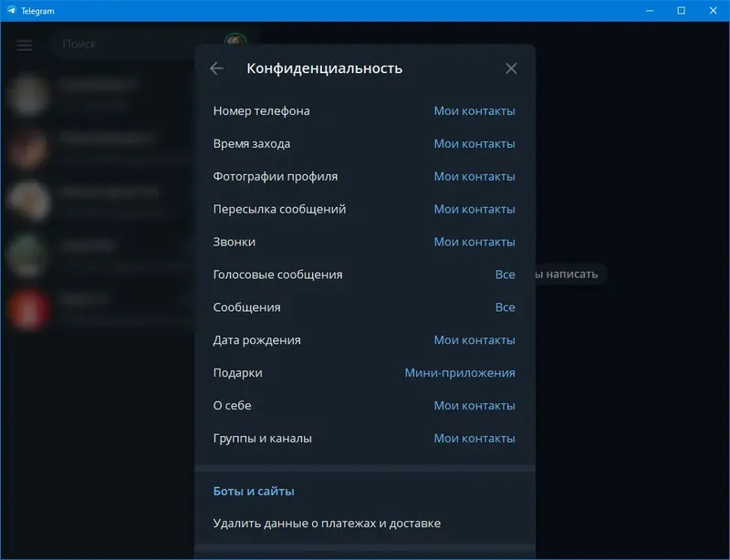This screenshot has width=730, height=560.
Task: Open the hamburger menu in the sidebar
Action: click(25, 45)
